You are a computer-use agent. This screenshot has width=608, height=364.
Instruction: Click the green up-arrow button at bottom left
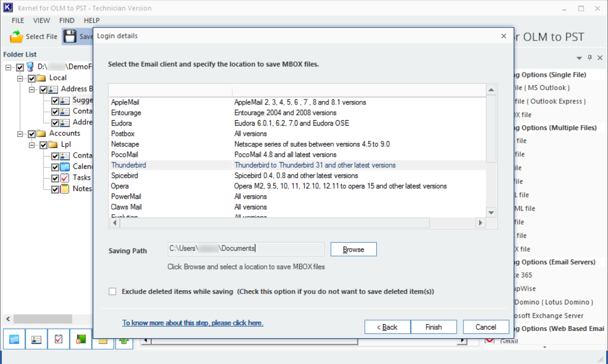[x=123, y=339]
